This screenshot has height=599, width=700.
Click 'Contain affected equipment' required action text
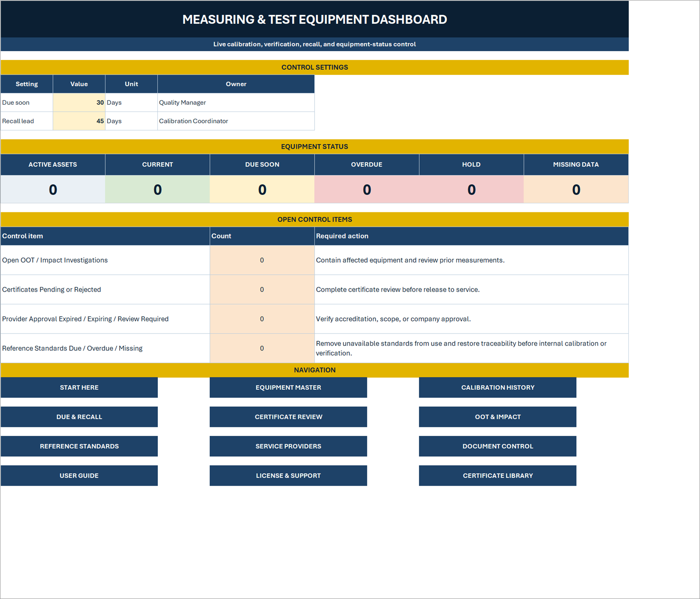coord(410,260)
